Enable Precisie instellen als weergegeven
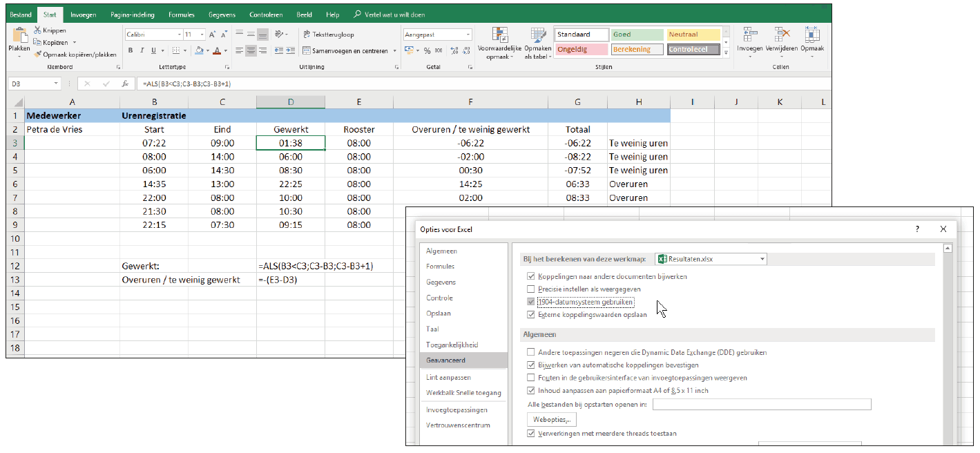 tap(531, 289)
